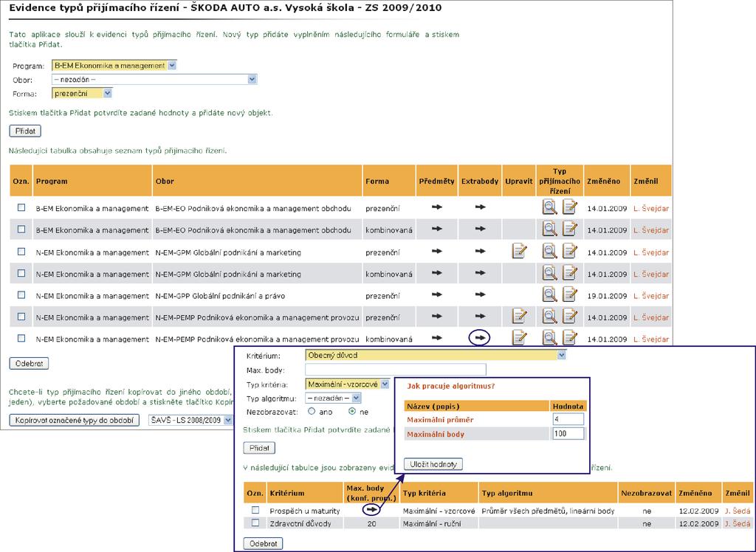Open the Typ algoritmu dropdown
This screenshot has height=552, width=756.
click(333, 399)
